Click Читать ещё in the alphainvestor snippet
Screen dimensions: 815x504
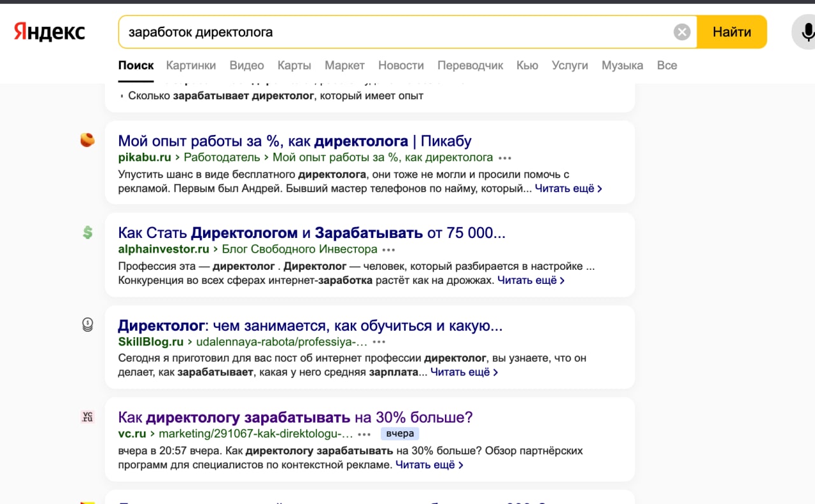[531, 280]
